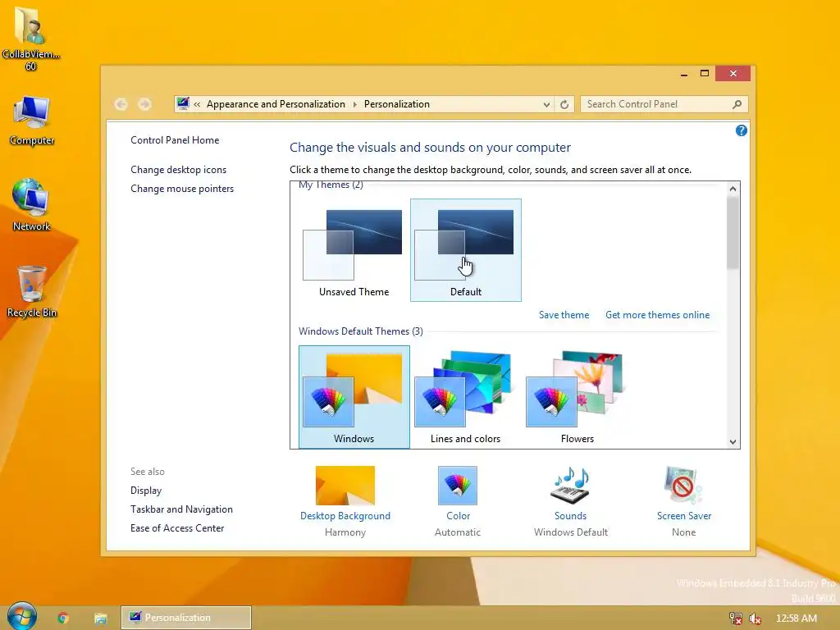Open Taskbar and Navigation link
Viewport: 840px width, 630px height.
coord(181,509)
